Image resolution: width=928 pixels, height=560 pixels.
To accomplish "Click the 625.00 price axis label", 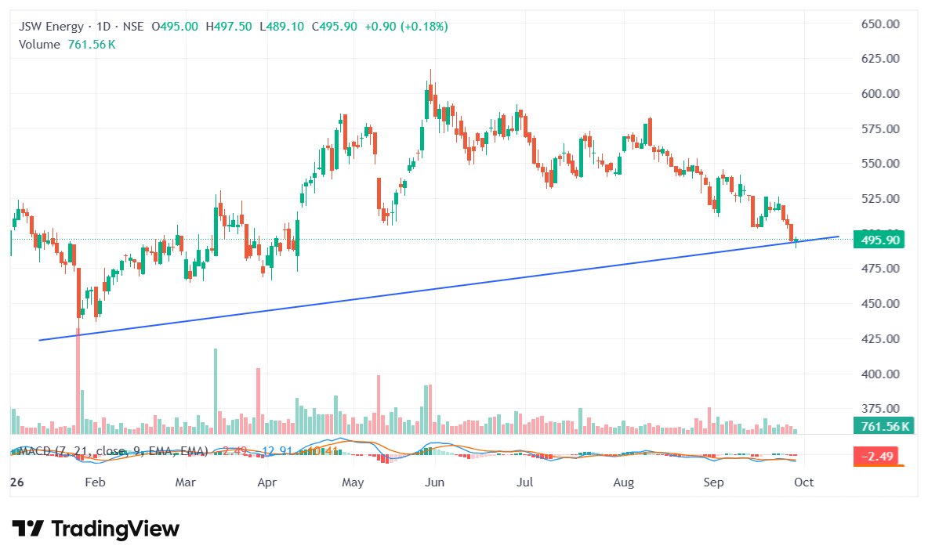I will [x=880, y=59].
